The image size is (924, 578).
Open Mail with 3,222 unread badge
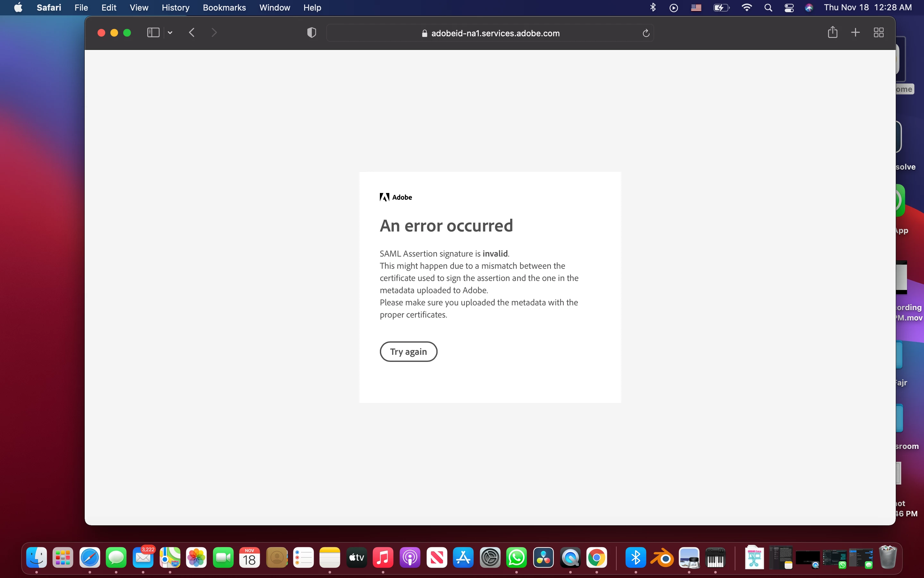pyautogui.click(x=143, y=558)
